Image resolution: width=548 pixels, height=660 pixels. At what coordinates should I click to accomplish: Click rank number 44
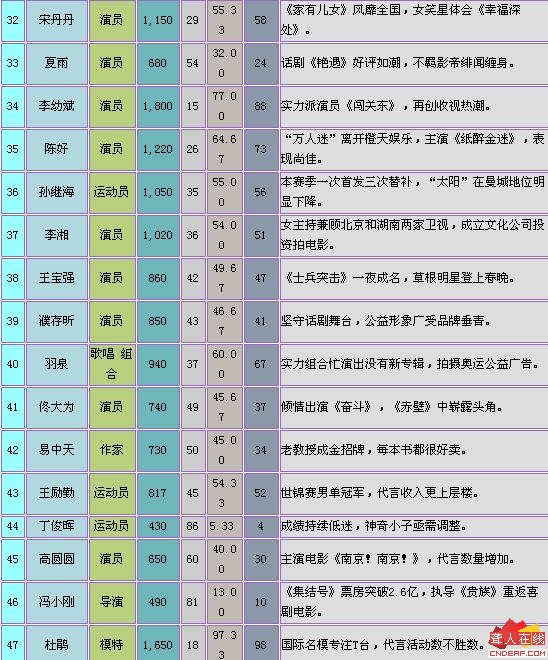pos(13,526)
